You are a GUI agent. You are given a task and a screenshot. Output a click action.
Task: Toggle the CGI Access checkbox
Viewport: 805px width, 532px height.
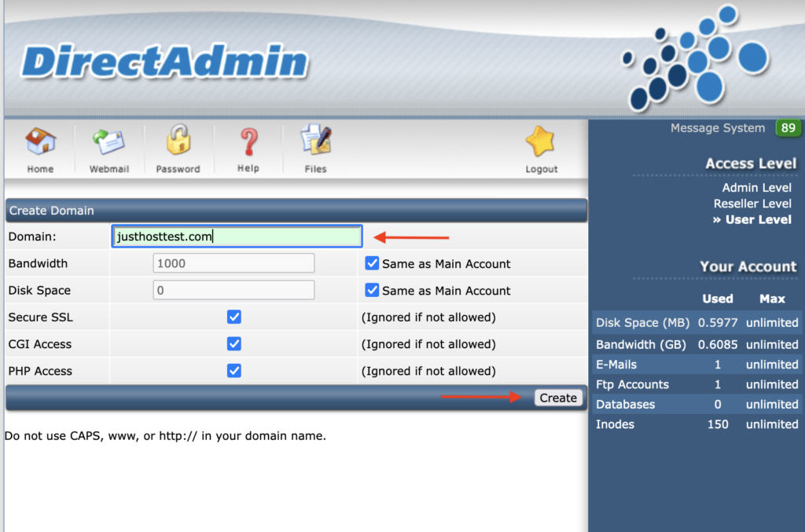click(234, 343)
